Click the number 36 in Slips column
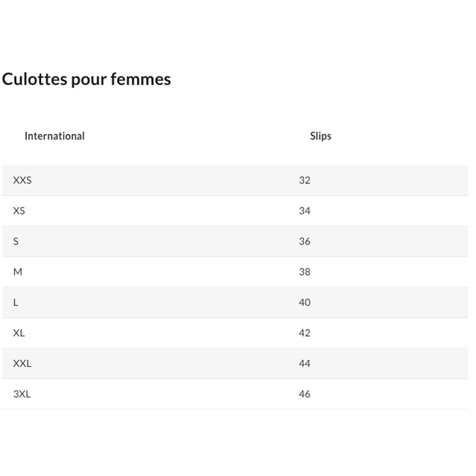Viewport: 476px width, 476px height. [305, 241]
